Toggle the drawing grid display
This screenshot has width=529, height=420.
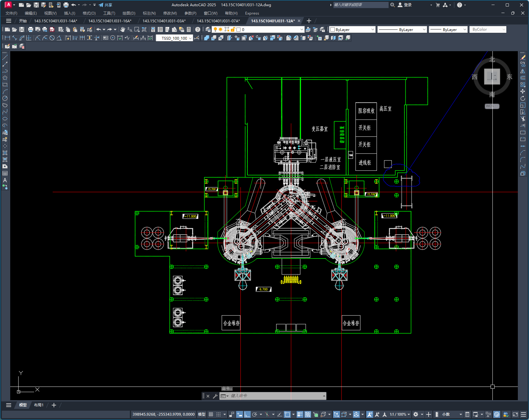[x=211, y=414]
